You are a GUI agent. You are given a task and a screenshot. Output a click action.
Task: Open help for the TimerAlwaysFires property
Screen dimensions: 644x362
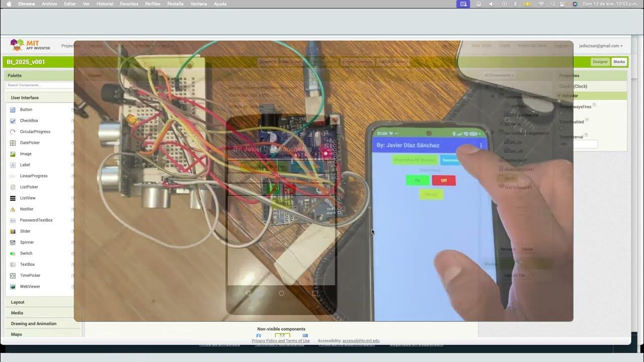click(x=594, y=105)
